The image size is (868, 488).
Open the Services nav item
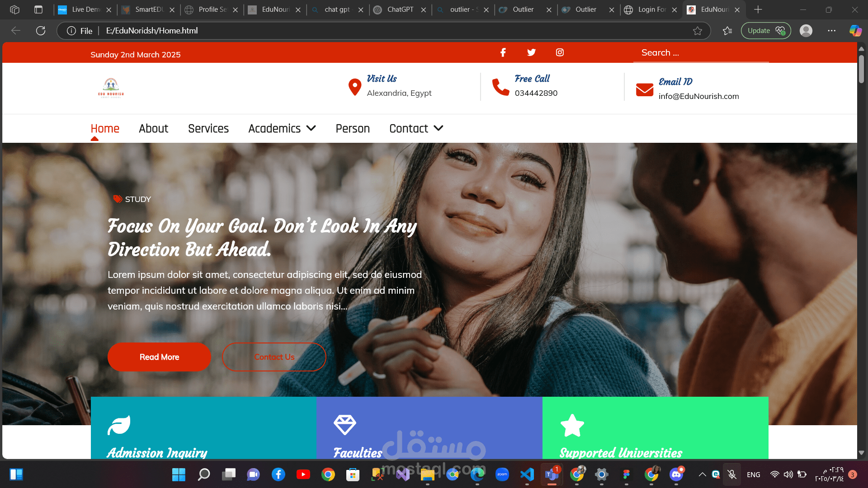pyautogui.click(x=208, y=129)
